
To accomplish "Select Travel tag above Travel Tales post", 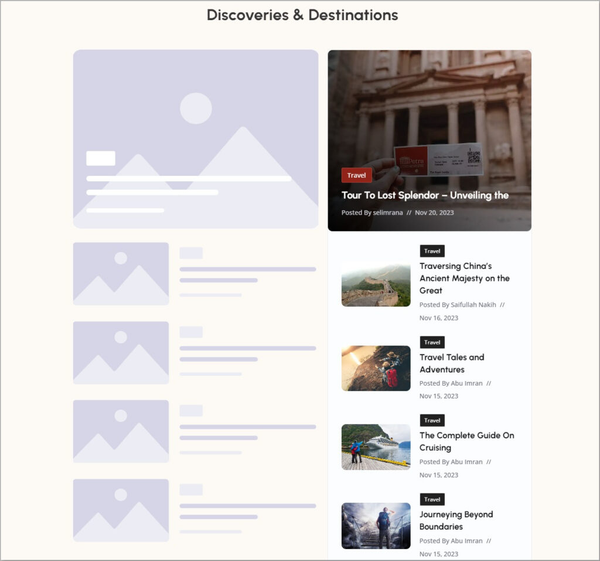I will click(432, 342).
